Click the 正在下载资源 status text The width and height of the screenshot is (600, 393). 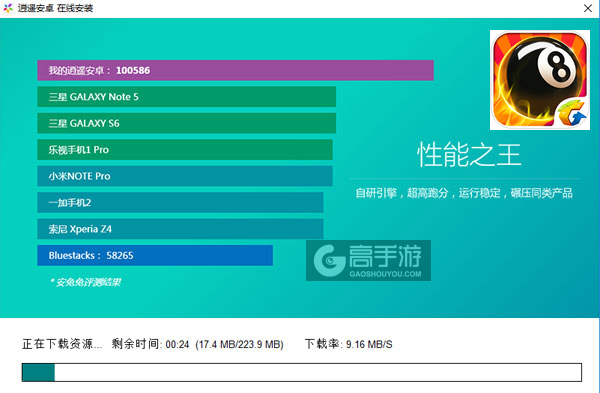(x=62, y=344)
